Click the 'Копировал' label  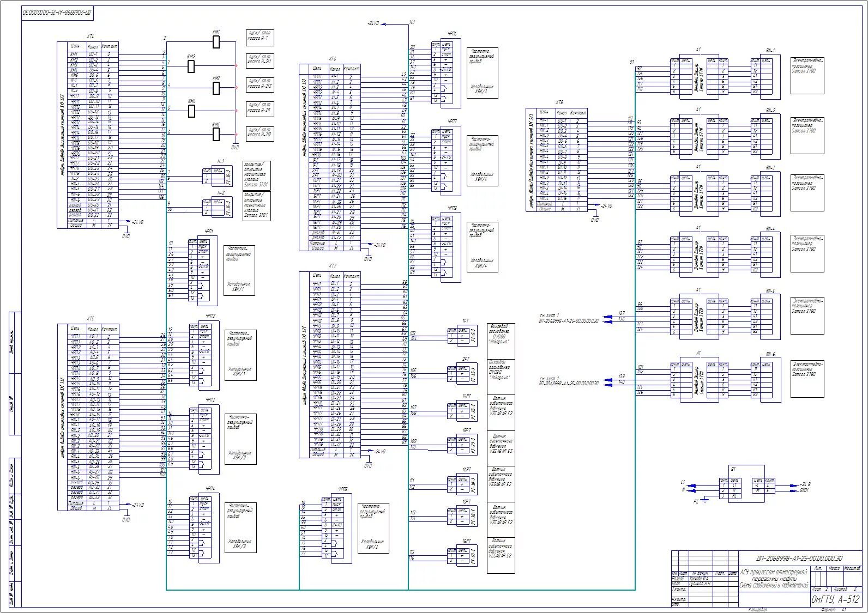(x=758, y=610)
